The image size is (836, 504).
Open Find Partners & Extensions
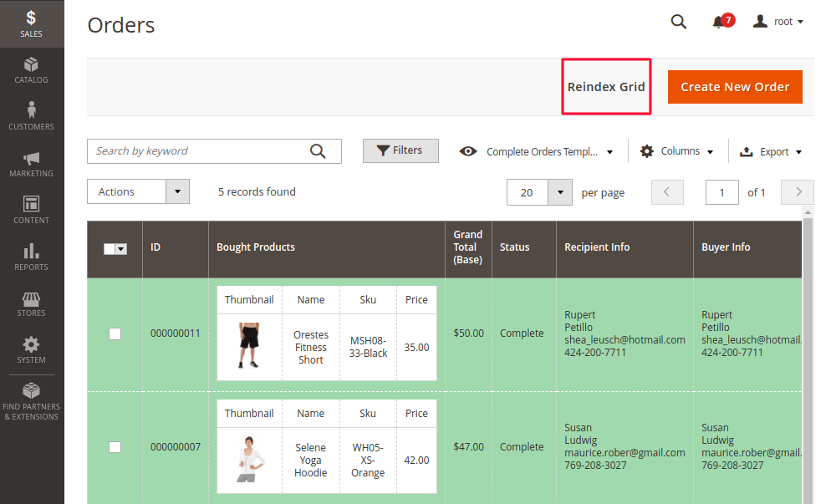click(x=32, y=402)
